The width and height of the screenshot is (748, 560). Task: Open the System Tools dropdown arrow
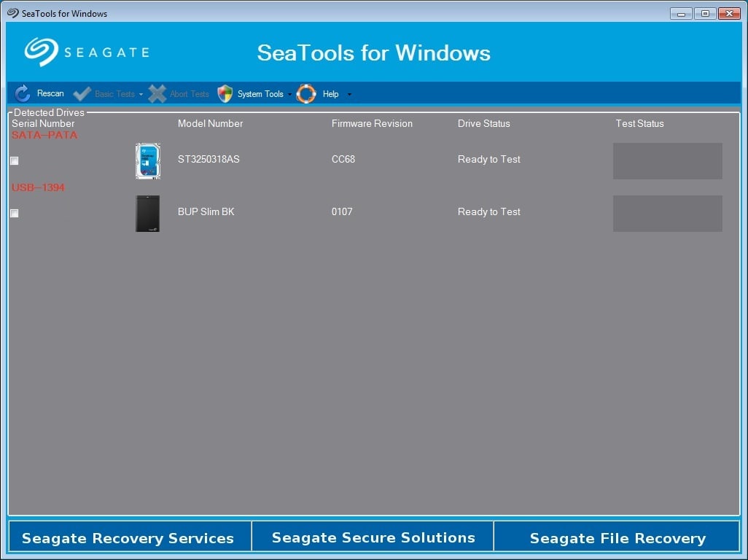click(x=289, y=95)
